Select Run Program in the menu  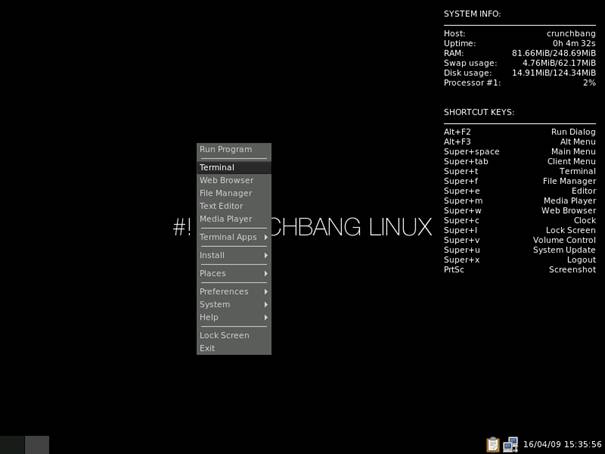click(x=234, y=149)
